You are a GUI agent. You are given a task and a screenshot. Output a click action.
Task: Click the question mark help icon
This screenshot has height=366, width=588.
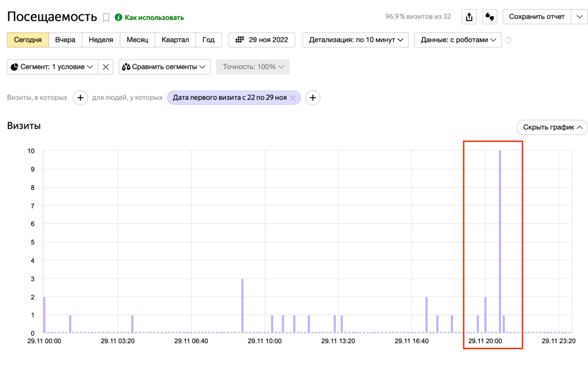click(x=508, y=40)
